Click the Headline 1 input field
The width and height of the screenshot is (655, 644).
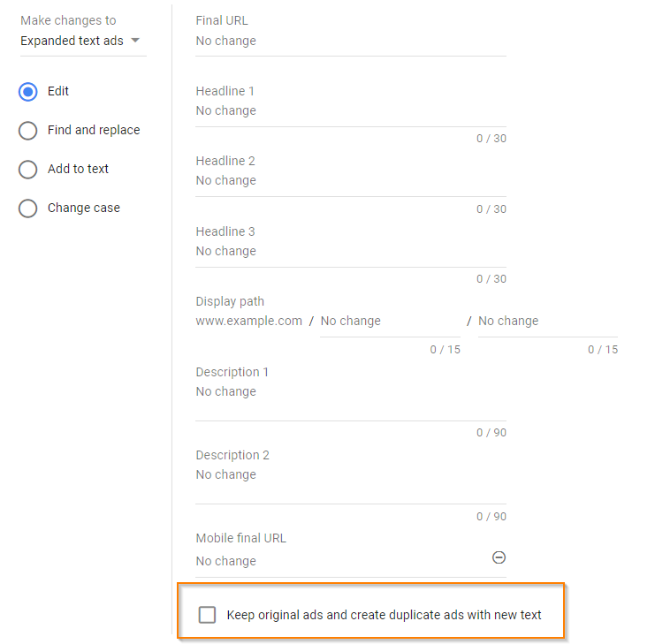(351, 111)
